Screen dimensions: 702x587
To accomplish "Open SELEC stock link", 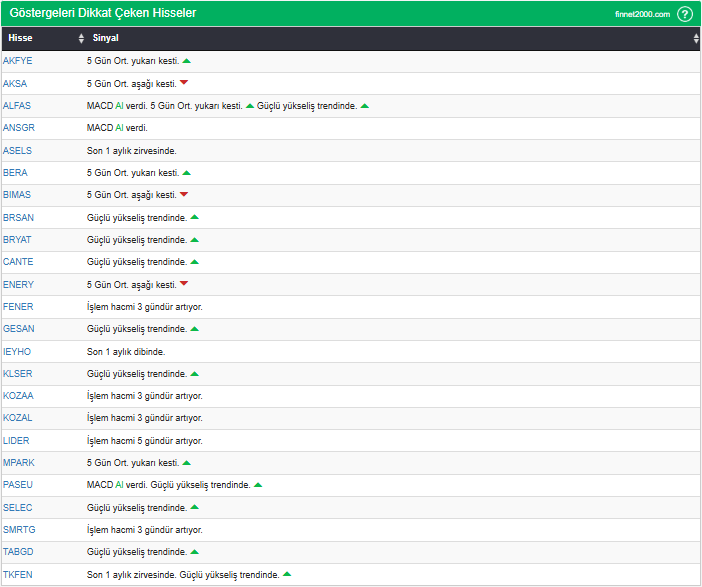I will click(17, 508).
